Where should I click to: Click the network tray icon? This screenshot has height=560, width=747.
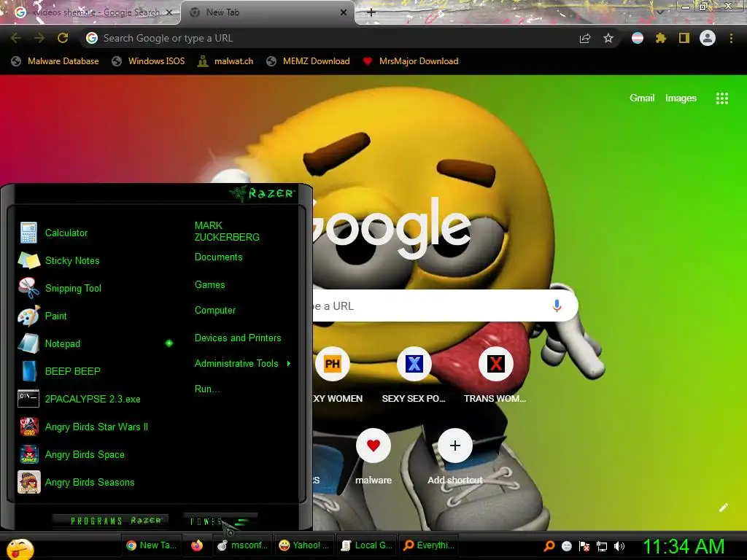tap(602, 546)
